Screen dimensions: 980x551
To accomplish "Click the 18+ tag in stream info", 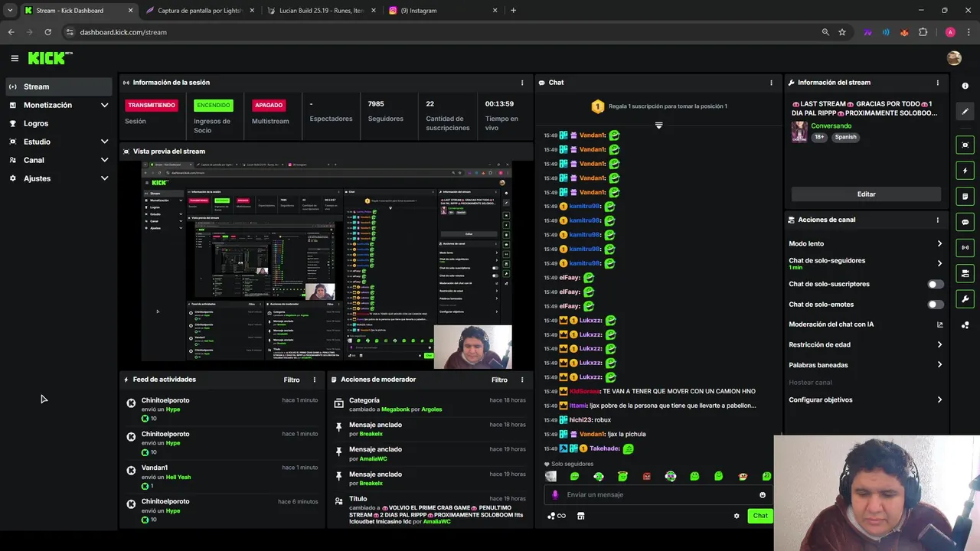I will point(819,137).
